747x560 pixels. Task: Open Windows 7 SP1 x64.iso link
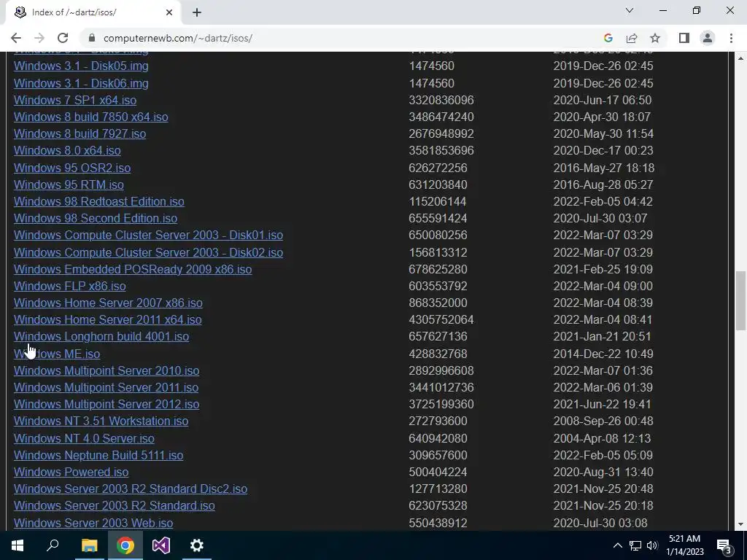click(x=75, y=100)
